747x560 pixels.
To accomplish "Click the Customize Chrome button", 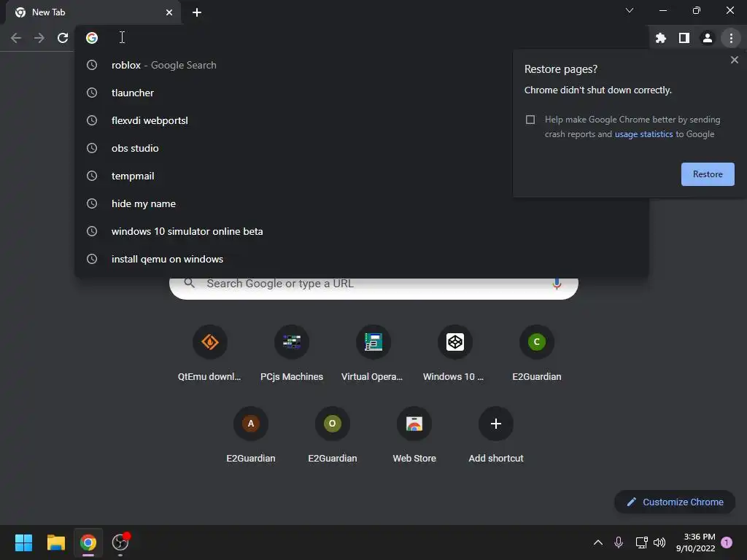I will (675, 502).
